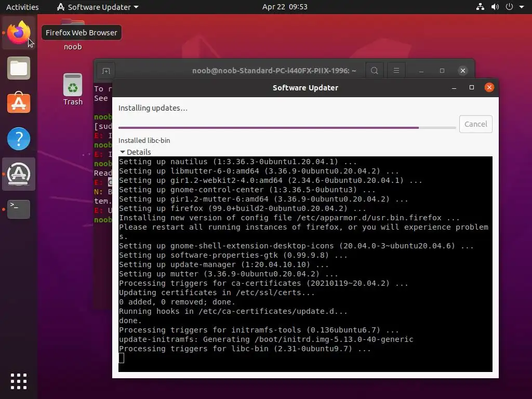Click the 'Setting up update-manager' line
This screenshot has width=532, height=399.
click(223, 264)
